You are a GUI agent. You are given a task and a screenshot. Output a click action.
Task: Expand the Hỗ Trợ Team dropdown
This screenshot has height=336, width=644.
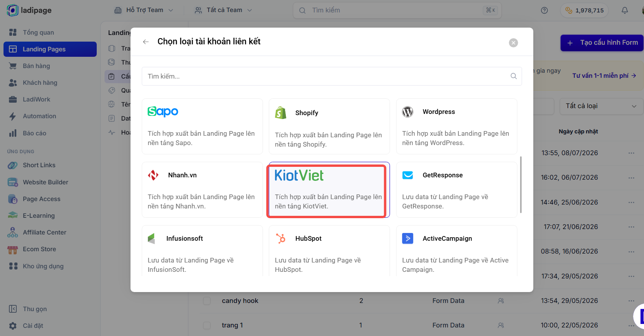[x=144, y=10]
